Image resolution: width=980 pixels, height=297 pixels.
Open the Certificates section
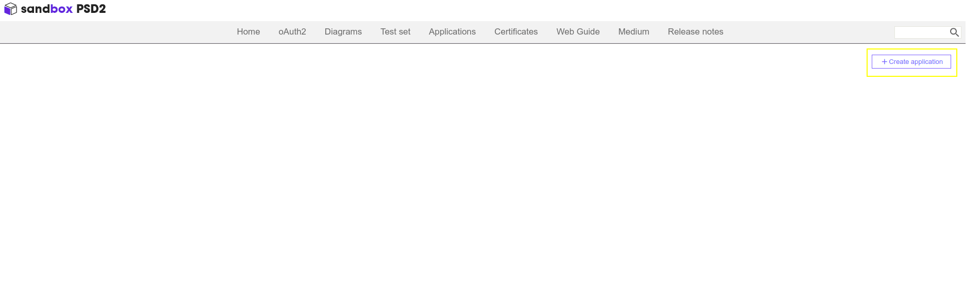click(x=516, y=32)
